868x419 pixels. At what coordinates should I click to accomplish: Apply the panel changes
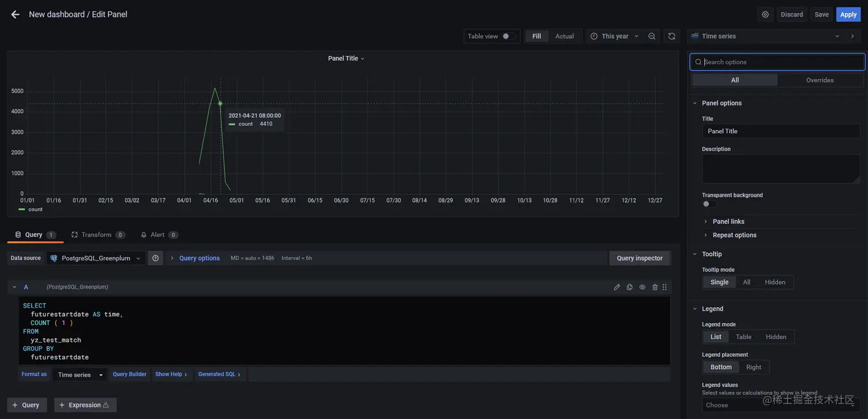coord(848,14)
